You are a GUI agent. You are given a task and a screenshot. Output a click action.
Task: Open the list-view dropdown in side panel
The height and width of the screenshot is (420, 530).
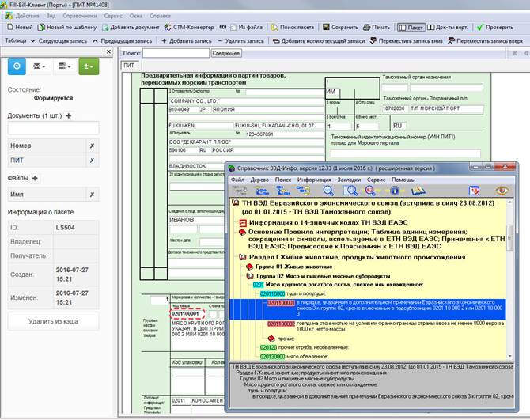point(65,66)
